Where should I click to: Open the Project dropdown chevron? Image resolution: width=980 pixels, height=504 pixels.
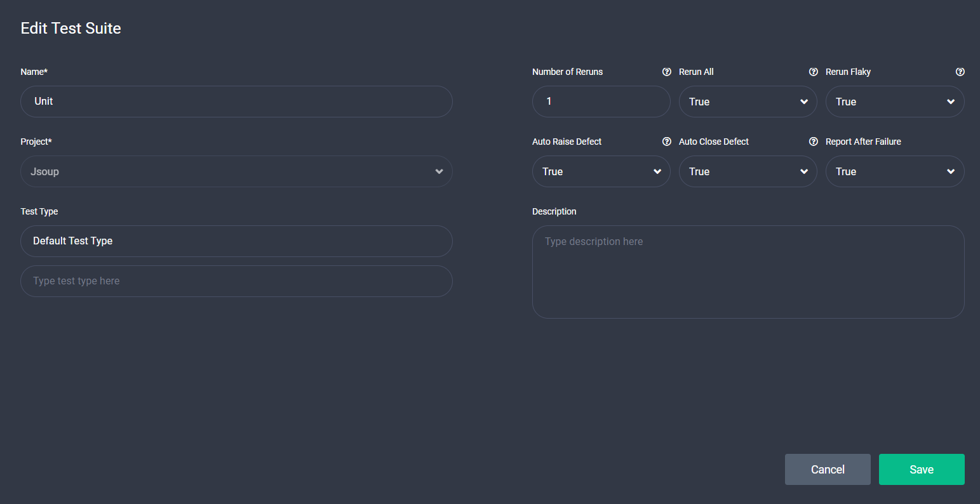point(439,171)
